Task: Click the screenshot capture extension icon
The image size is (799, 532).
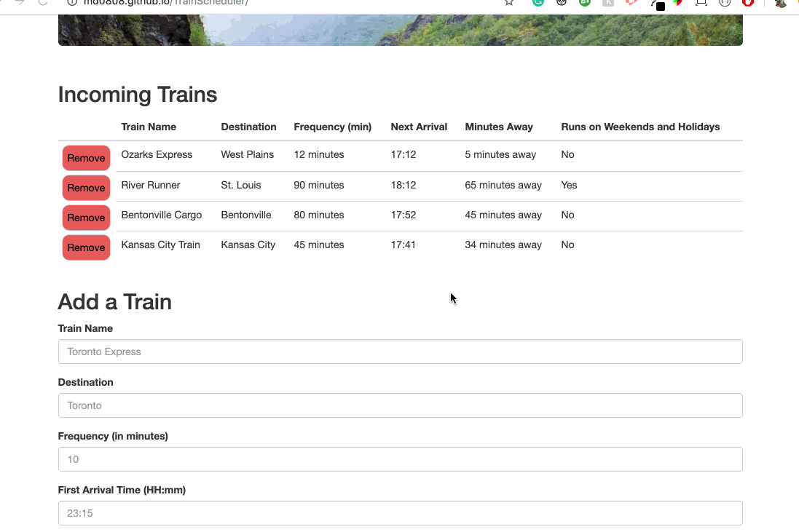Action: 700,3
